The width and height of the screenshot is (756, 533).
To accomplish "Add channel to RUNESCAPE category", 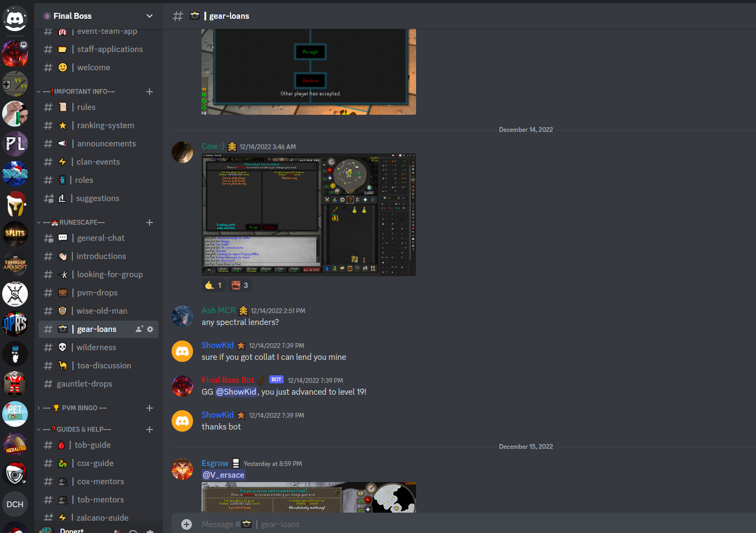I will click(150, 223).
